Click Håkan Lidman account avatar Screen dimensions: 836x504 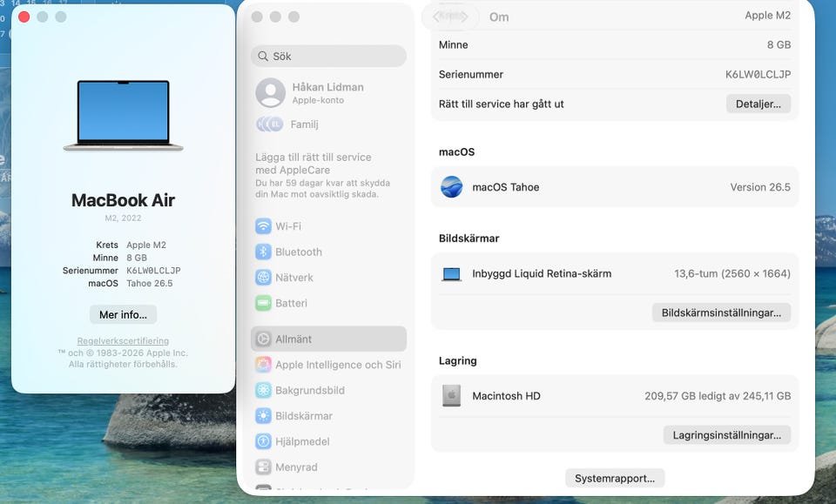click(270, 92)
